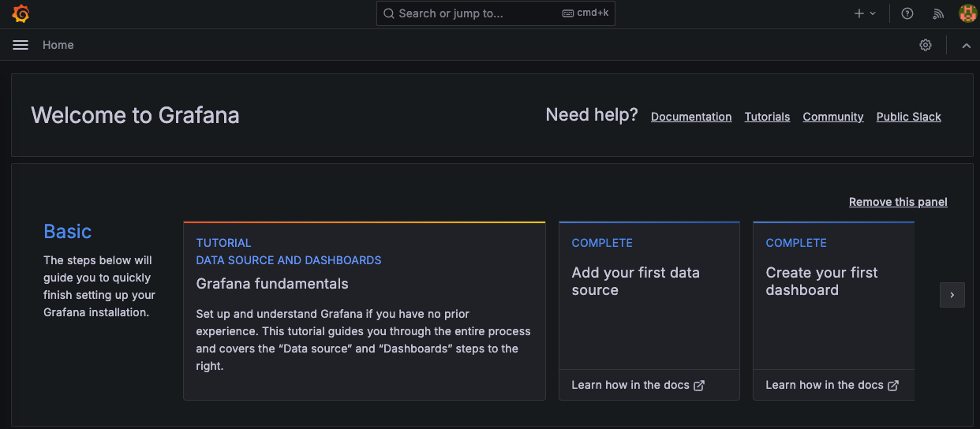
Task: Click the TUTORIAL label
Action: (224, 243)
